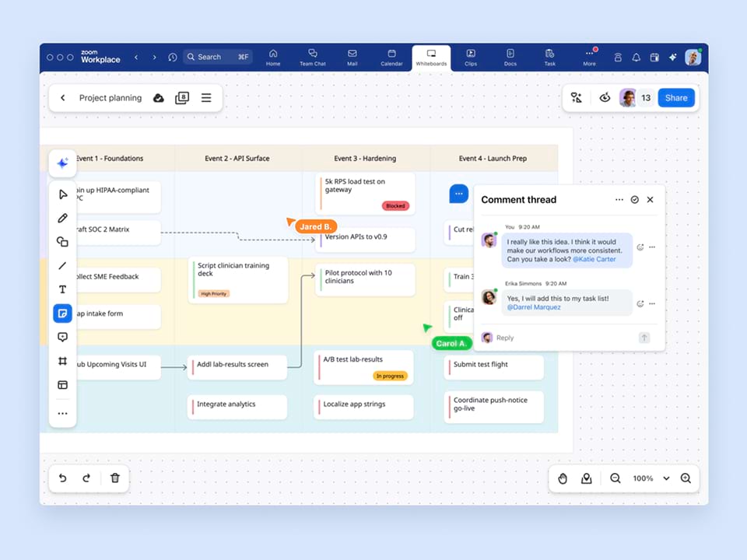
Task: Click the blue Share button
Action: pyautogui.click(x=675, y=98)
